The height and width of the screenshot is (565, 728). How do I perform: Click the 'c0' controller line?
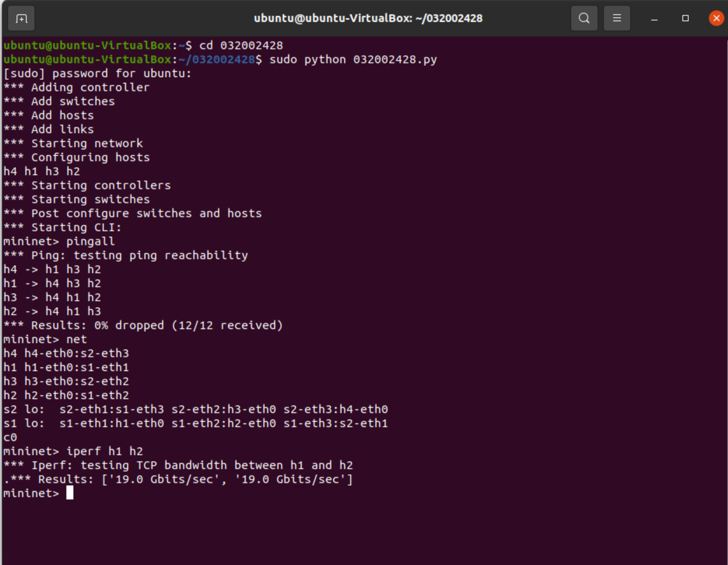(10, 437)
